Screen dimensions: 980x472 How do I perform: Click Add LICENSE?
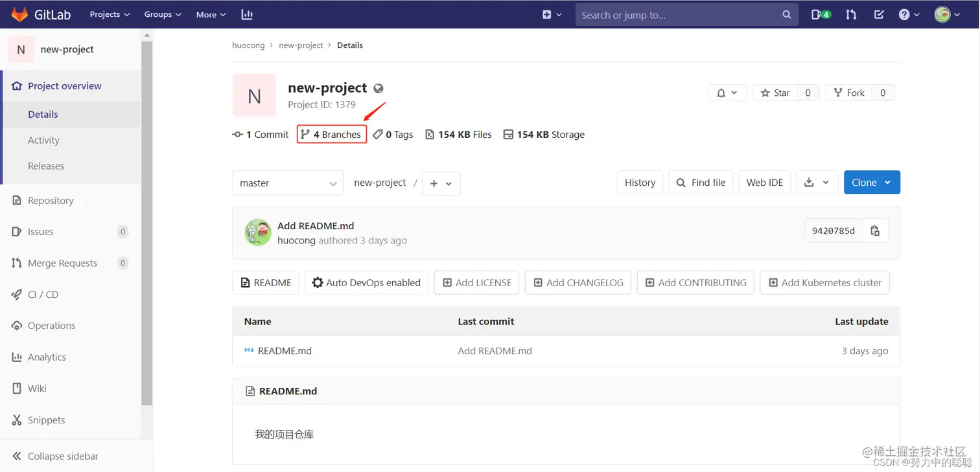(476, 282)
